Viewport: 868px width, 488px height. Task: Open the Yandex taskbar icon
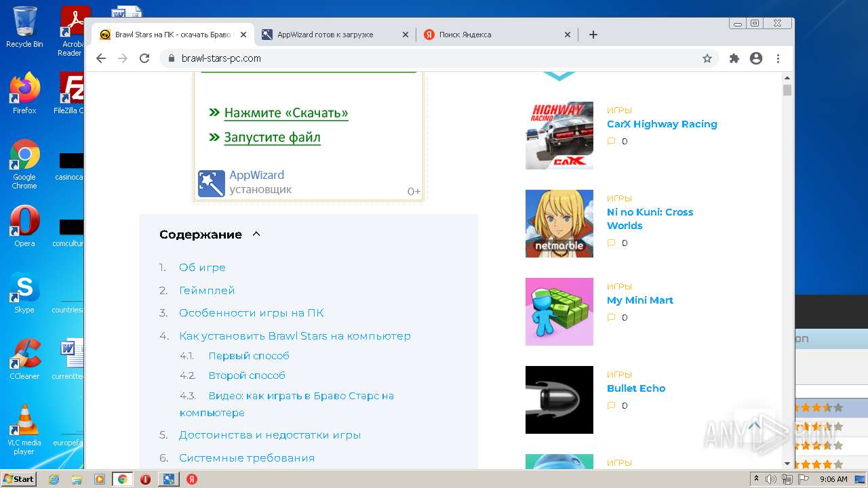(192, 479)
